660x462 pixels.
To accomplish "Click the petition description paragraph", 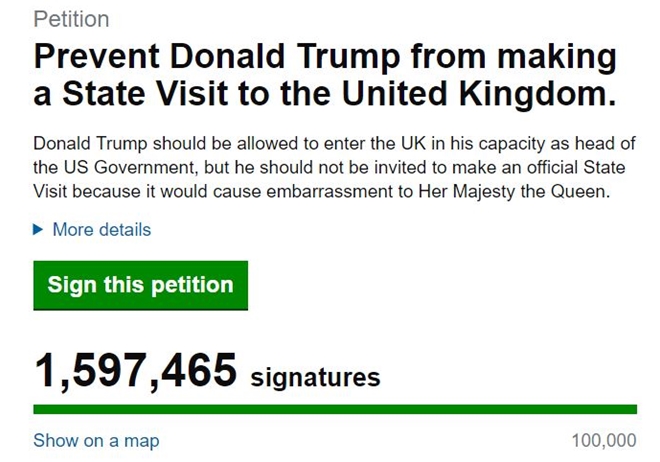I will click(x=334, y=167).
